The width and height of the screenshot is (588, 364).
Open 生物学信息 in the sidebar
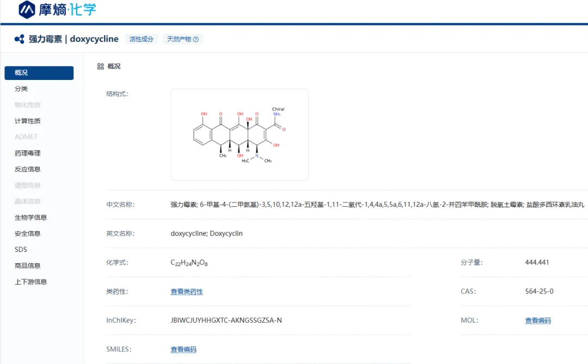click(31, 218)
